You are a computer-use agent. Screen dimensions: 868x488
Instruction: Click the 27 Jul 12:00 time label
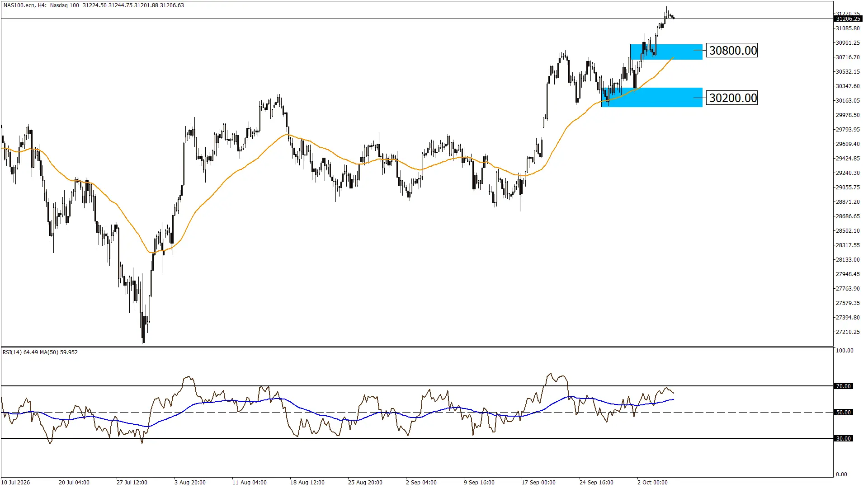point(132,482)
